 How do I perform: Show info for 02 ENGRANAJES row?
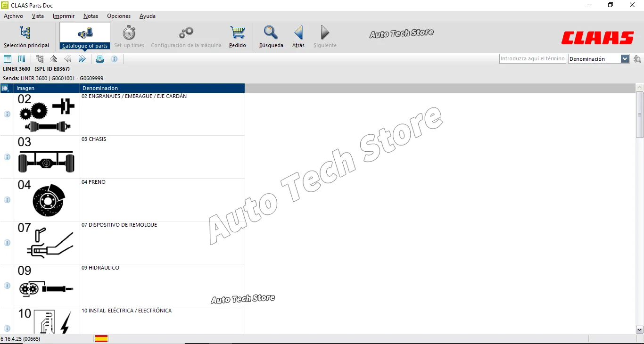(x=7, y=114)
